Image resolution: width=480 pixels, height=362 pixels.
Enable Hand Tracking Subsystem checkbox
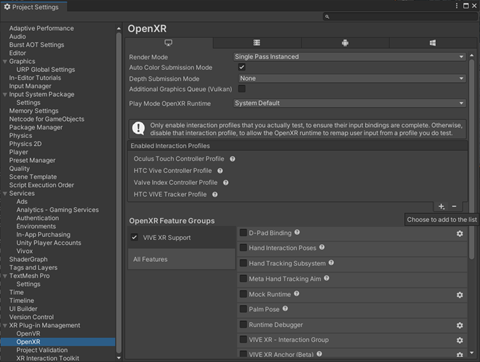243,263
